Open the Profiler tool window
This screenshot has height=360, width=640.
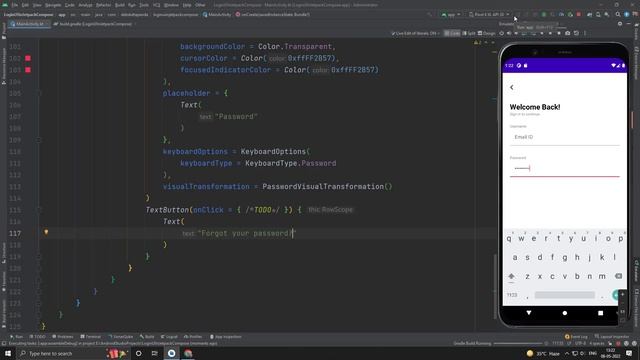[x=193, y=337]
